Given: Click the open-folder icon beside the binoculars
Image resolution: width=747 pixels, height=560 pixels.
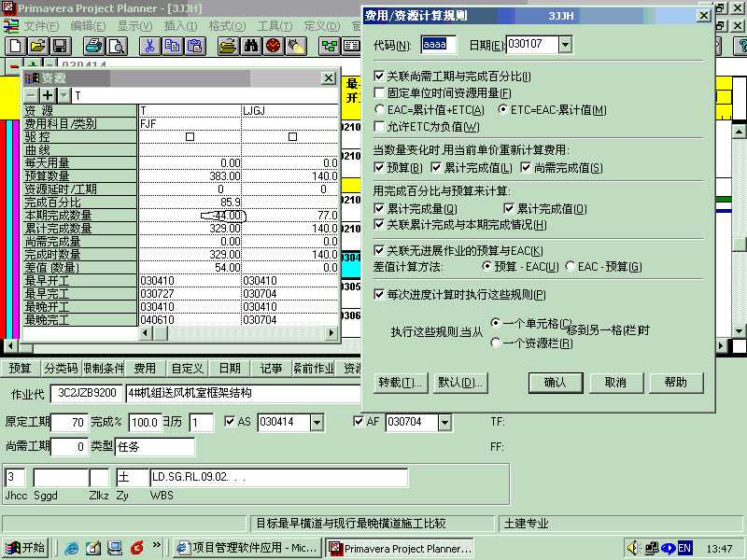Looking at the screenshot, I should (x=228, y=46).
